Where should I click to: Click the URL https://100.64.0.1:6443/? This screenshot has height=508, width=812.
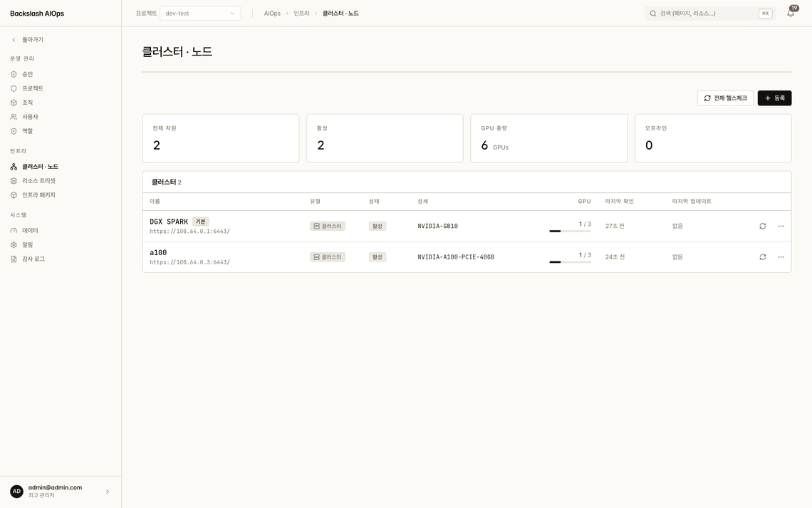[189, 232]
